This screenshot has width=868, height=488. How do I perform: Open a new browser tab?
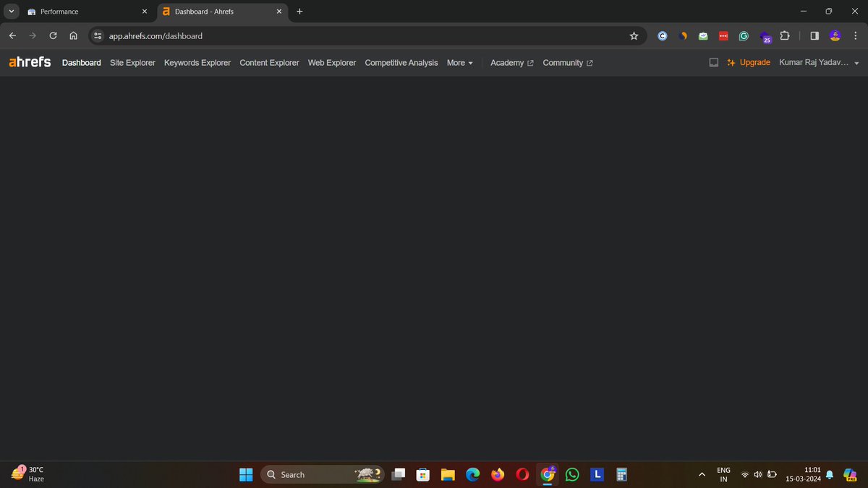(299, 12)
